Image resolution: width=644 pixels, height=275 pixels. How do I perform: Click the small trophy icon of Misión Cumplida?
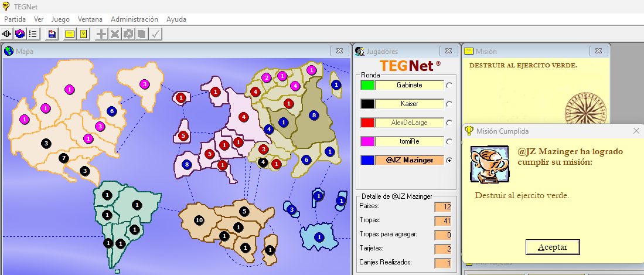[x=469, y=131]
